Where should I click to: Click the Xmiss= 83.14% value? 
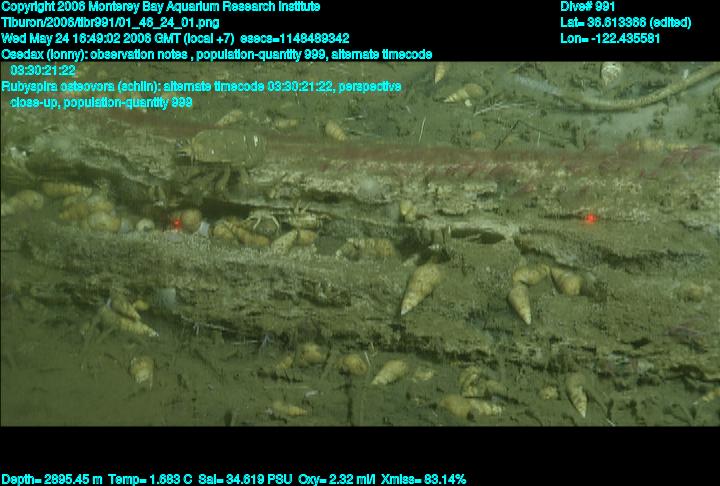pos(423,480)
